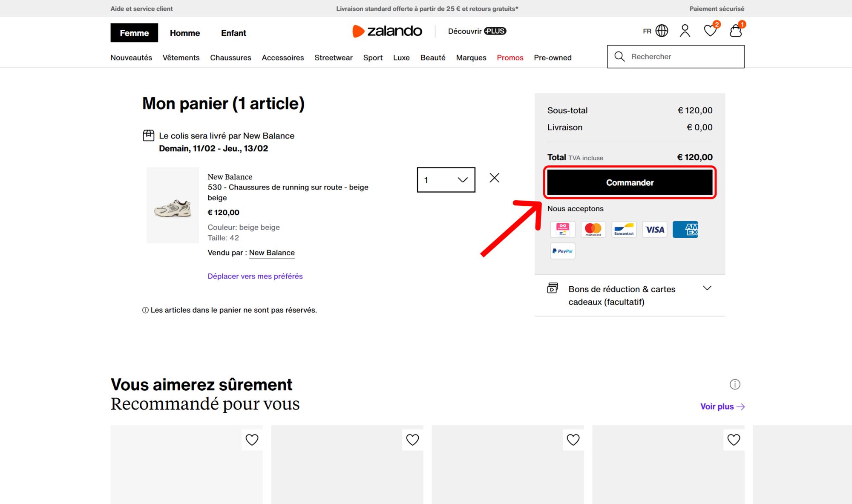The width and height of the screenshot is (852, 504).
Task: Click the second recommended product card
Action: point(347,464)
